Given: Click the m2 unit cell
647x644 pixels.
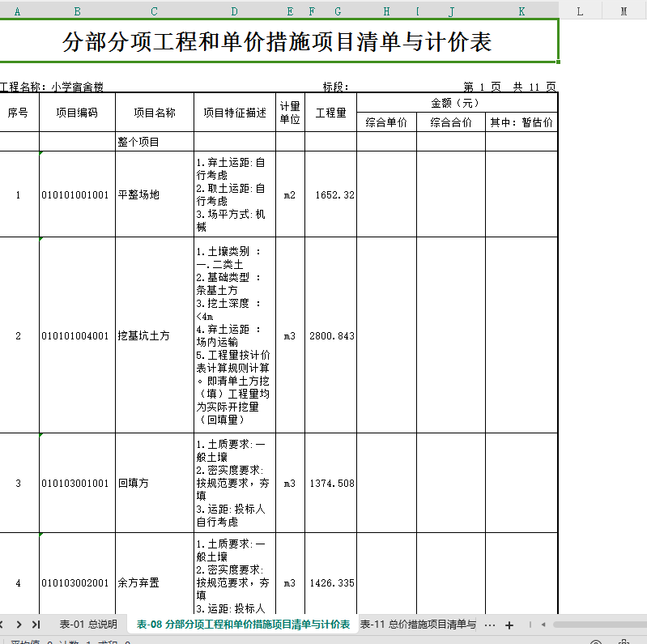Looking at the screenshot, I should coord(290,194).
